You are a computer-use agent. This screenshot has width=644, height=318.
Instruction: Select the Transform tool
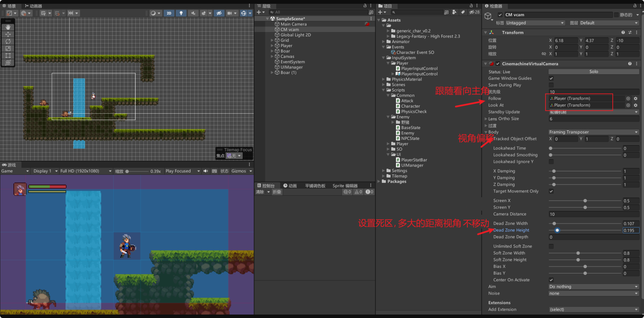pyautogui.click(x=8, y=63)
